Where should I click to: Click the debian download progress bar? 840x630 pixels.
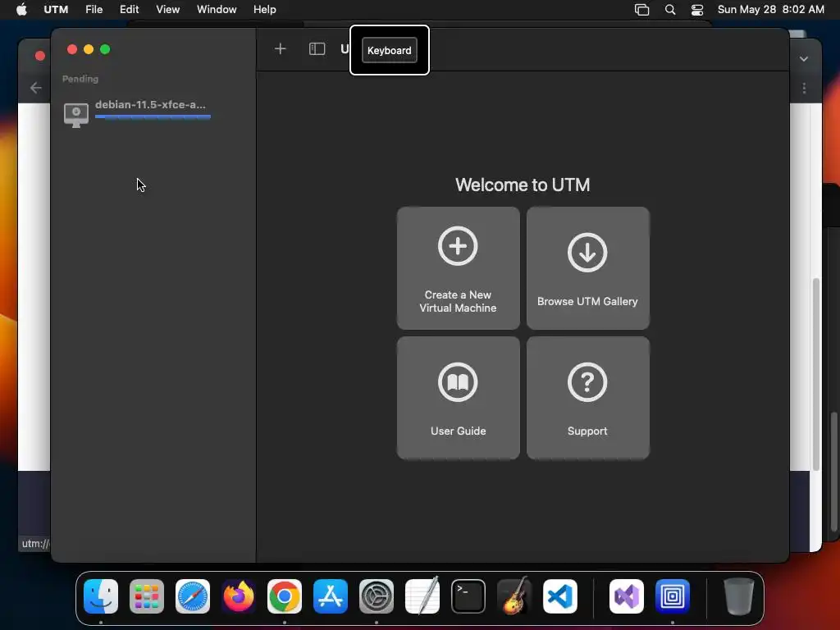click(153, 116)
